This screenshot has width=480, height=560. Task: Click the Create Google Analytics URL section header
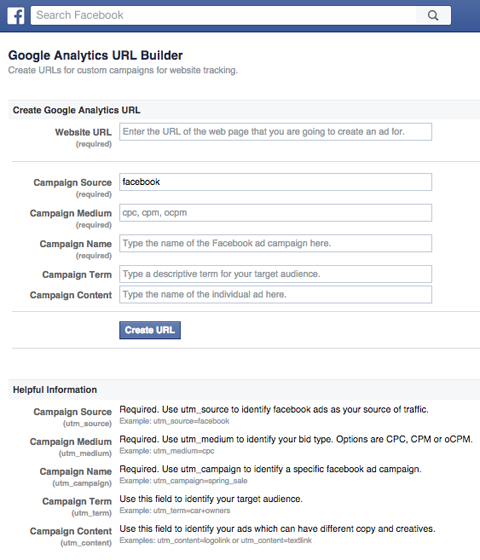click(76, 110)
